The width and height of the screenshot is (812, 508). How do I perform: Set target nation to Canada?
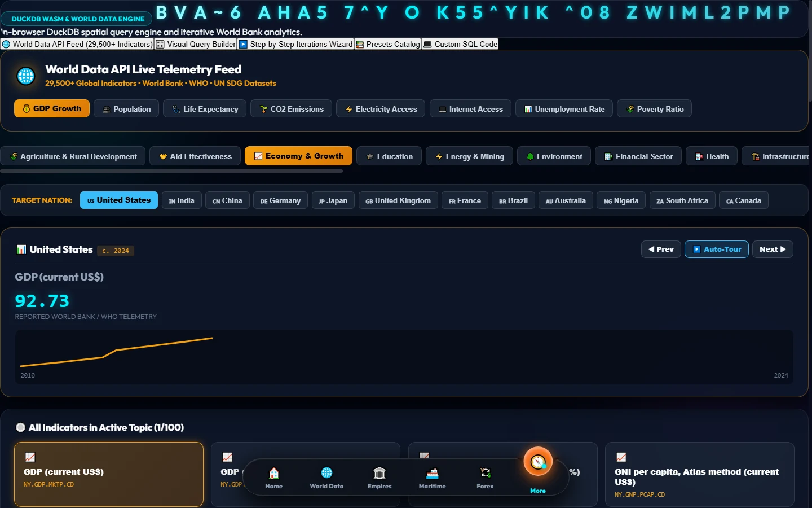743,200
